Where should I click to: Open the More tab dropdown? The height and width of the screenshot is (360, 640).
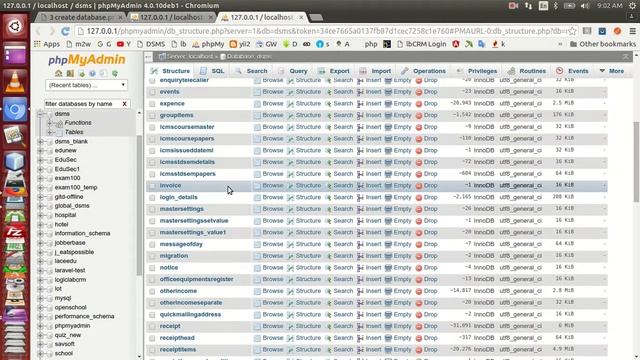pyautogui.click(x=612, y=71)
